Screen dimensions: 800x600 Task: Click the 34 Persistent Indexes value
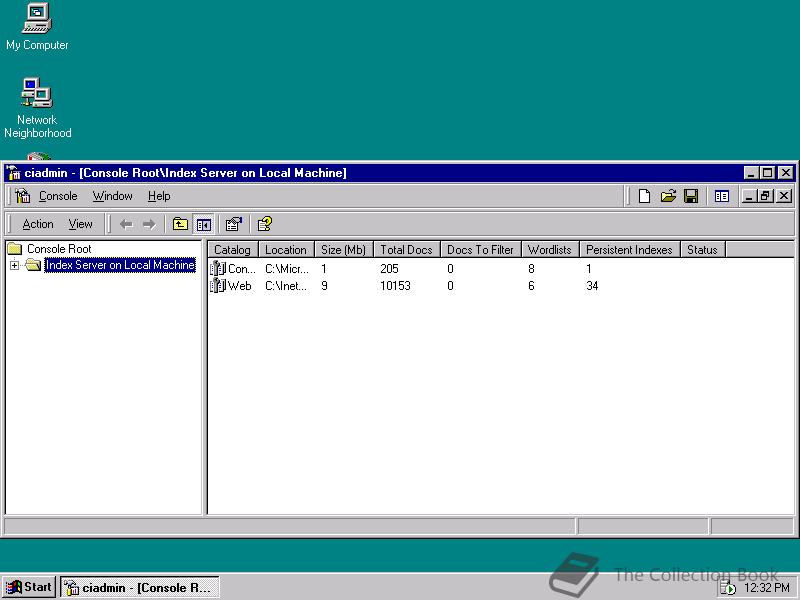(592, 285)
